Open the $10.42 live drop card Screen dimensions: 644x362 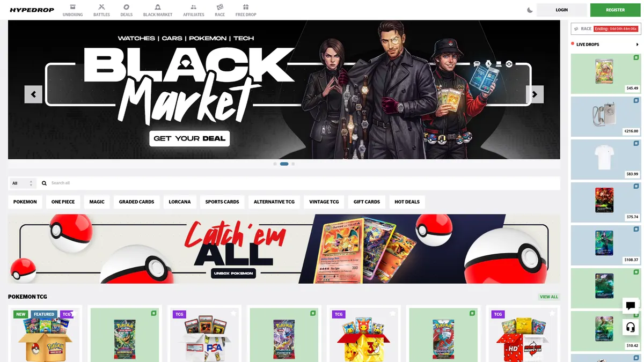pyautogui.click(x=605, y=331)
